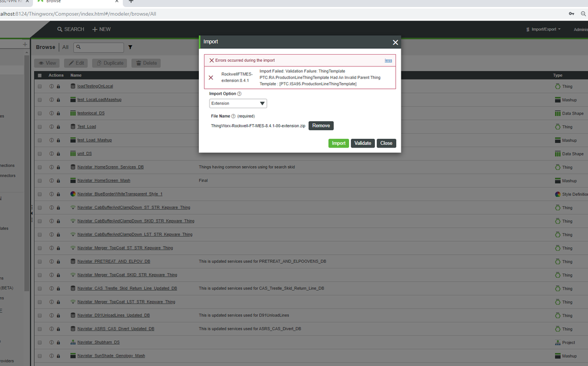Click the Type column header
The width and height of the screenshot is (588, 366).
(x=557, y=75)
